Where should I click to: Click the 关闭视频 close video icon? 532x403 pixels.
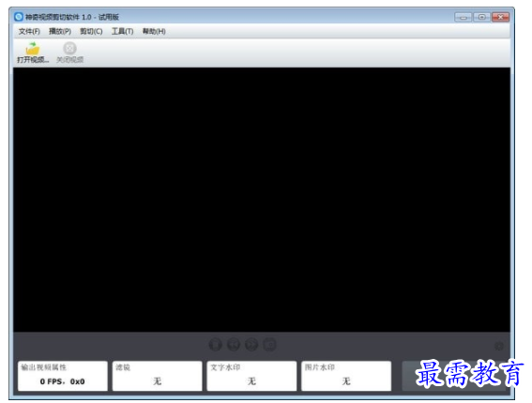(69, 49)
